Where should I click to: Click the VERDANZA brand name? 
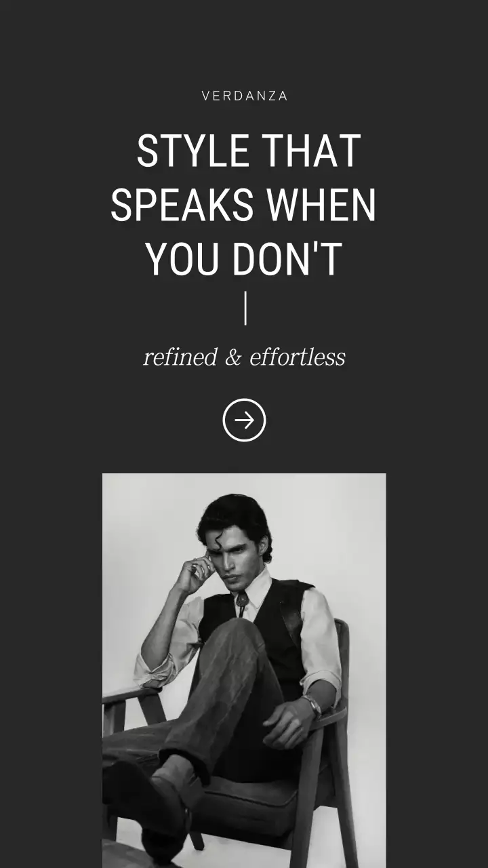point(245,96)
